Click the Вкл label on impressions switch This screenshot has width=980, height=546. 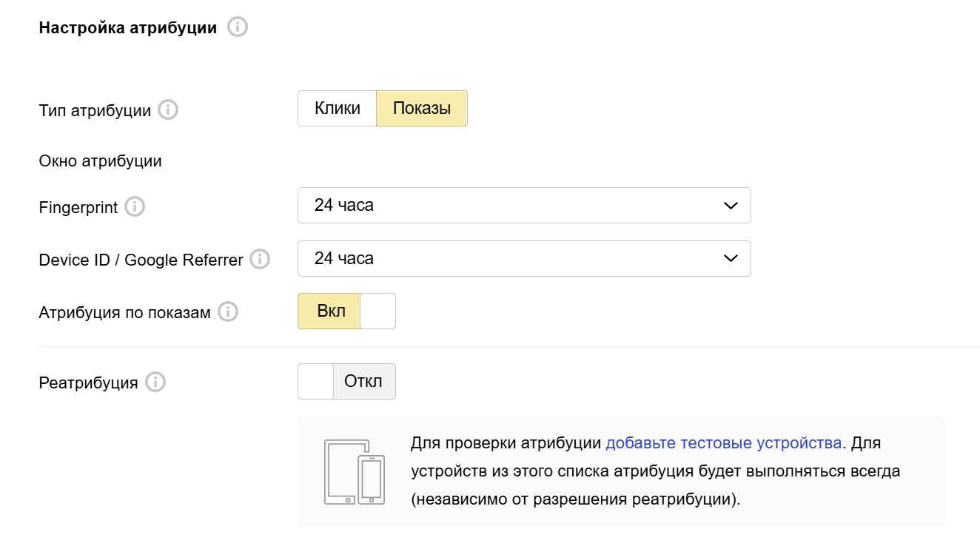(331, 311)
